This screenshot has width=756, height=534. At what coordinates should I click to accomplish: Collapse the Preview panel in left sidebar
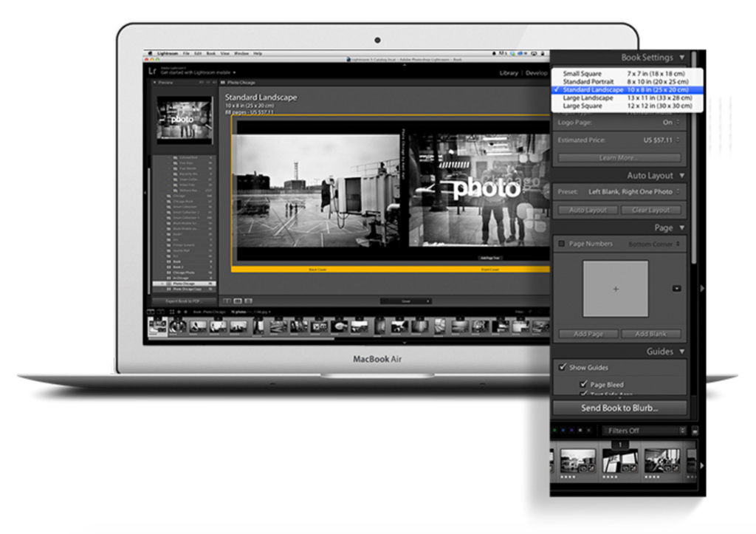[x=155, y=83]
